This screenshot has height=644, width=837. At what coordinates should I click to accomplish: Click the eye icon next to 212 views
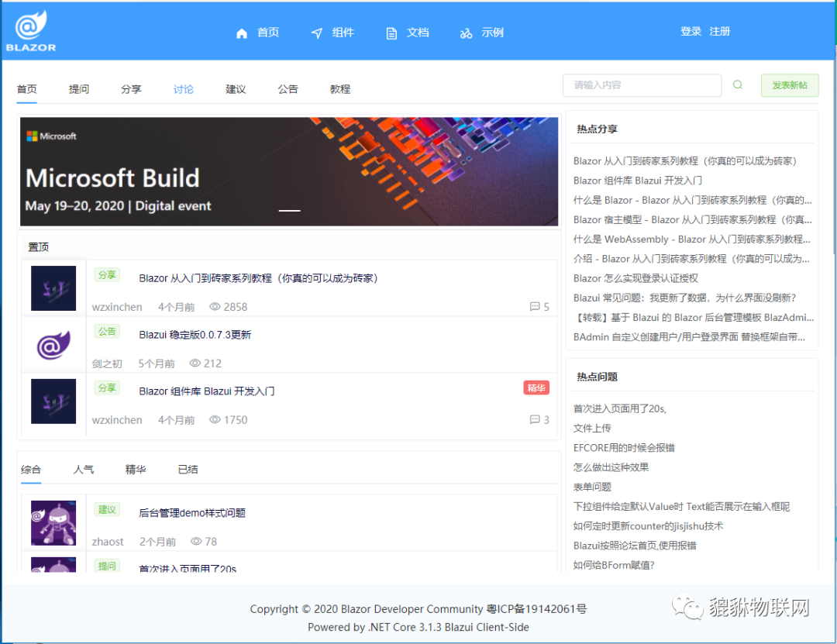[x=195, y=363]
